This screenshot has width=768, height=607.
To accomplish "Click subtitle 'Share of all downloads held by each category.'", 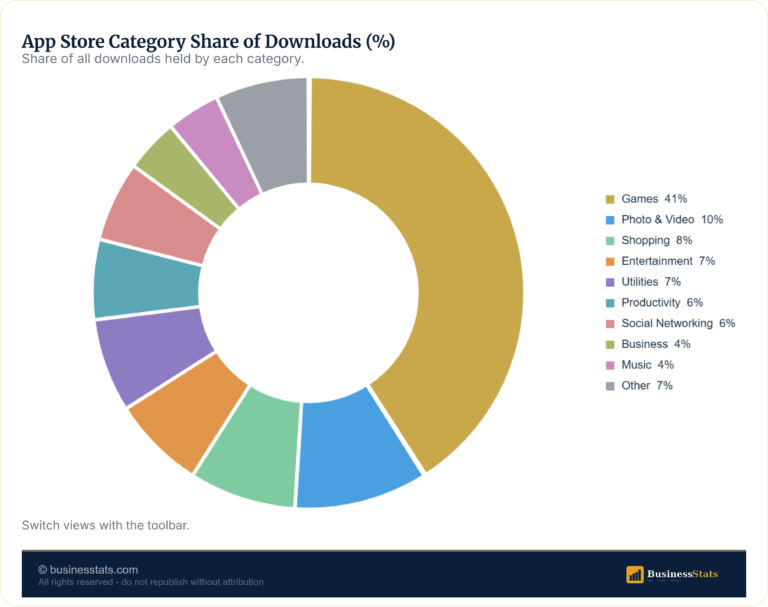I will [163, 59].
